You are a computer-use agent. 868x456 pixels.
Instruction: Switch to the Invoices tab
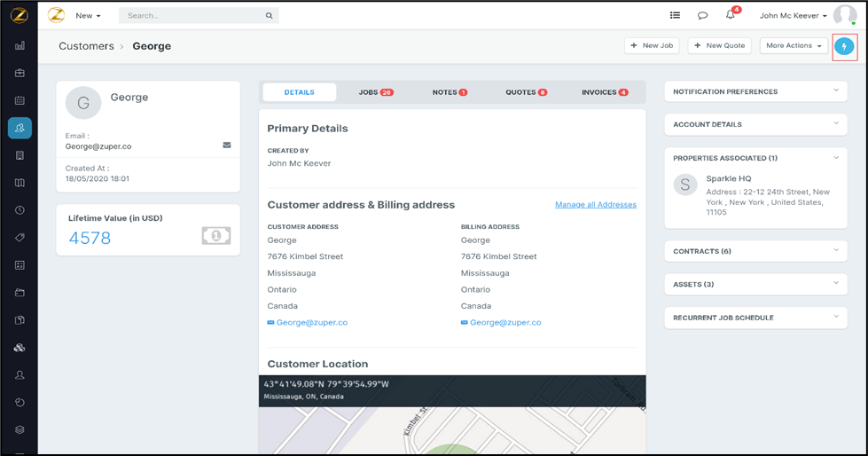605,92
